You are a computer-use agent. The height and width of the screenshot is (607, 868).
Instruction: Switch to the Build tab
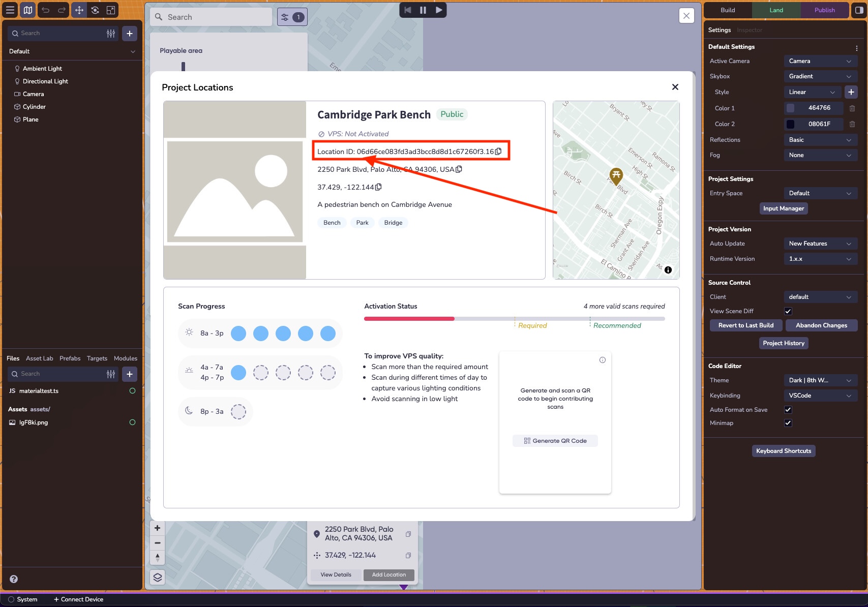[728, 10]
